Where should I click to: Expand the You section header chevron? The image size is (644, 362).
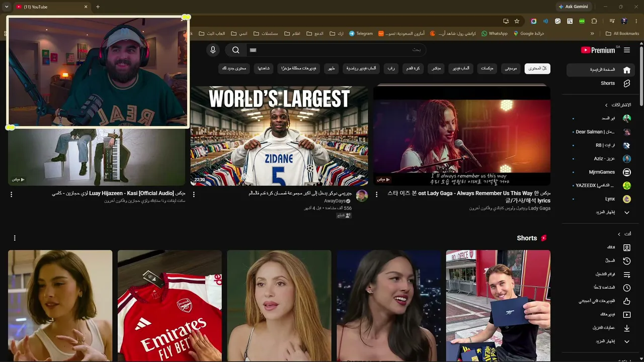coord(619,234)
